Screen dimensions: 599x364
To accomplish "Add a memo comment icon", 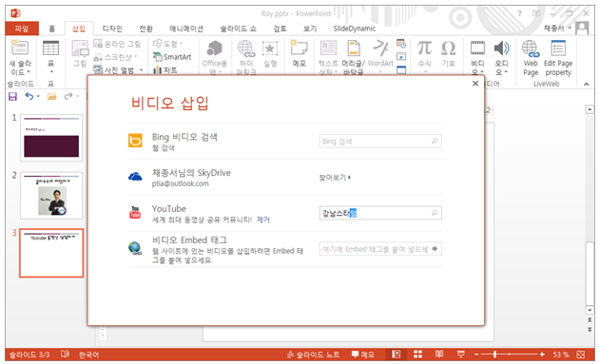I will coord(299,48).
